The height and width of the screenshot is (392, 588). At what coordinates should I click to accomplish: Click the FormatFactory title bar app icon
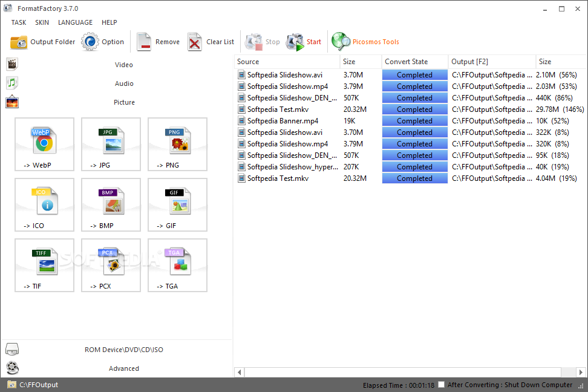8,8
